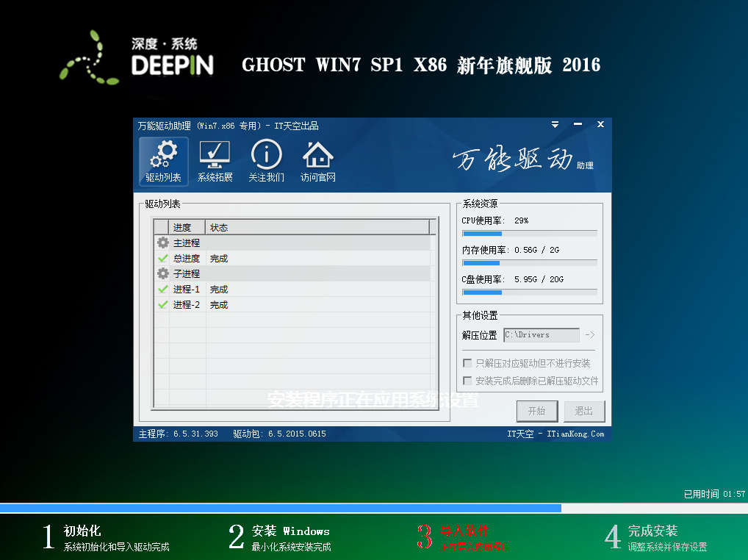点击进程-1旁的完成对勾图标
The image size is (748, 560).
162,289
